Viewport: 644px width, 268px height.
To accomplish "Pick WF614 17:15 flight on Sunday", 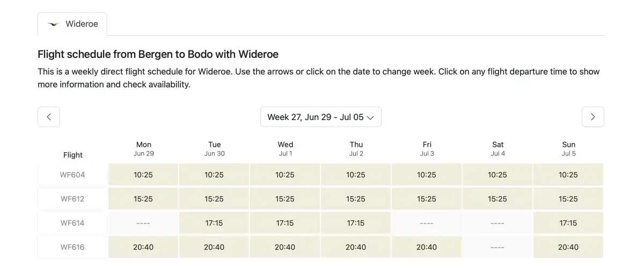I will coord(568,223).
